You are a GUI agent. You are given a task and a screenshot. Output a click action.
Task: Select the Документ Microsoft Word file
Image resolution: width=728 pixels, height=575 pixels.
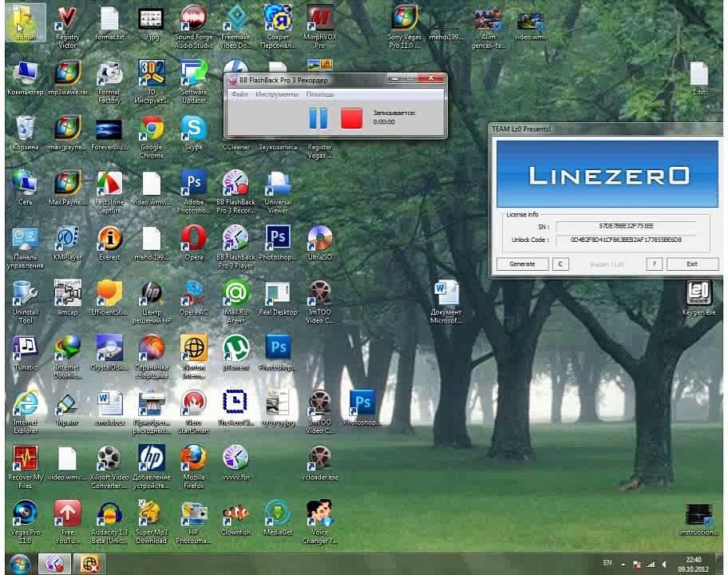coord(445,303)
